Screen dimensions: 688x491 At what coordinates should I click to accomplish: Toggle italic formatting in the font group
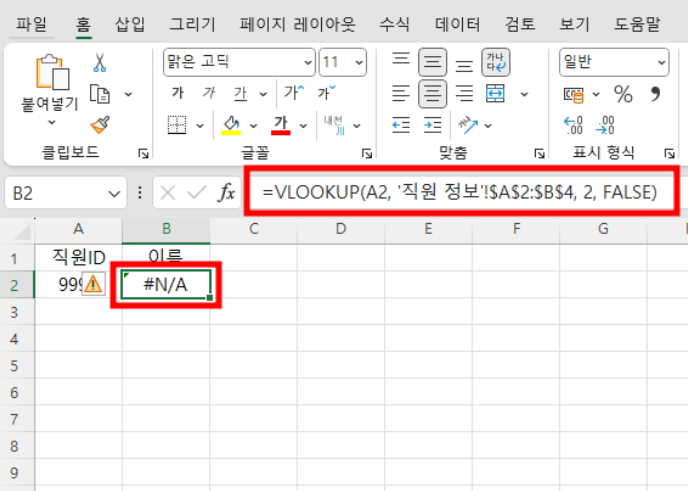pyautogui.click(x=208, y=93)
